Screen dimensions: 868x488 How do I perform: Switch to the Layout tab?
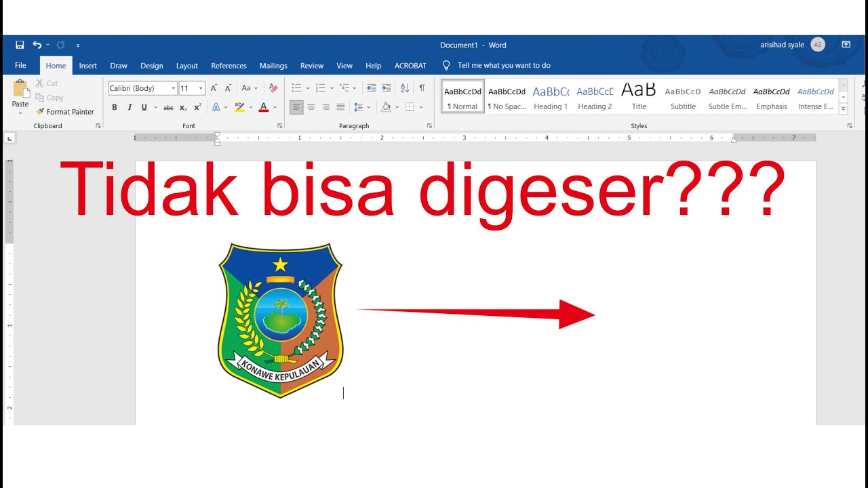coord(187,66)
